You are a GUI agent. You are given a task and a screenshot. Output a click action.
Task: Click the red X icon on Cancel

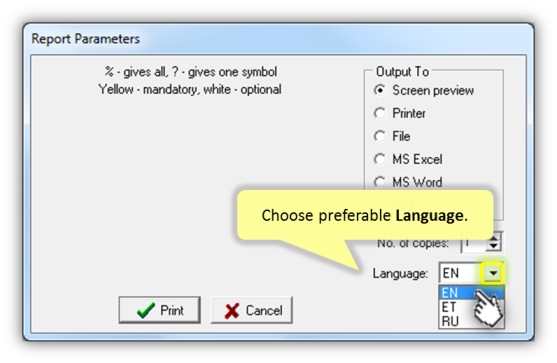click(x=232, y=311)
